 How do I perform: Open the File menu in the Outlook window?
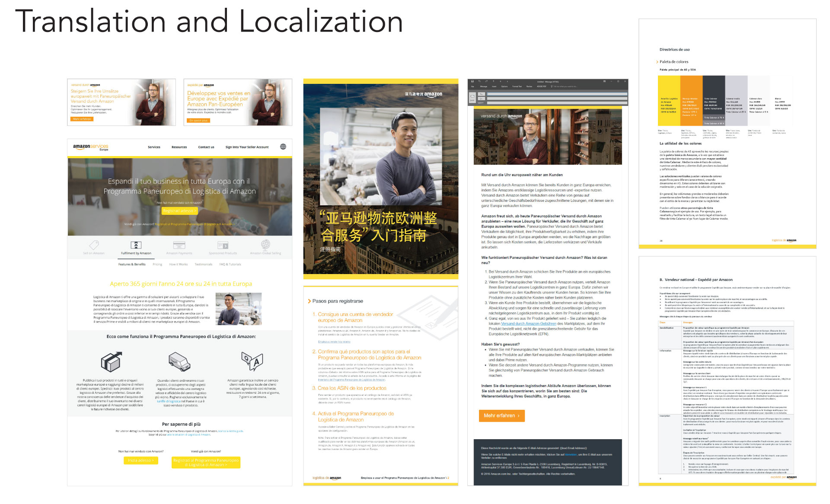(x=472, y=86)
